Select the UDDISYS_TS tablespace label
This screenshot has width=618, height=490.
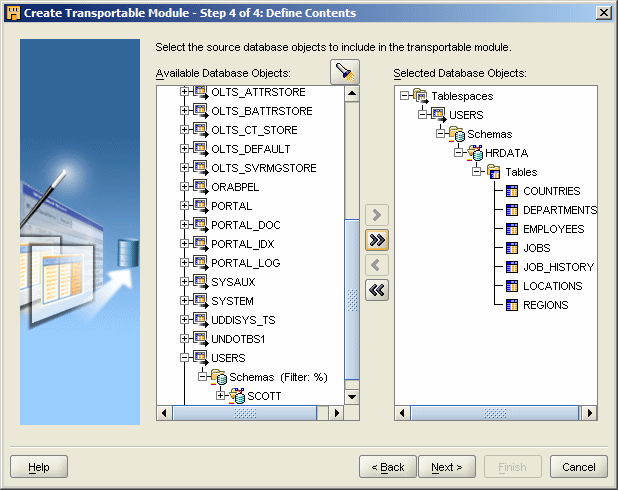(x=243, y=320)
